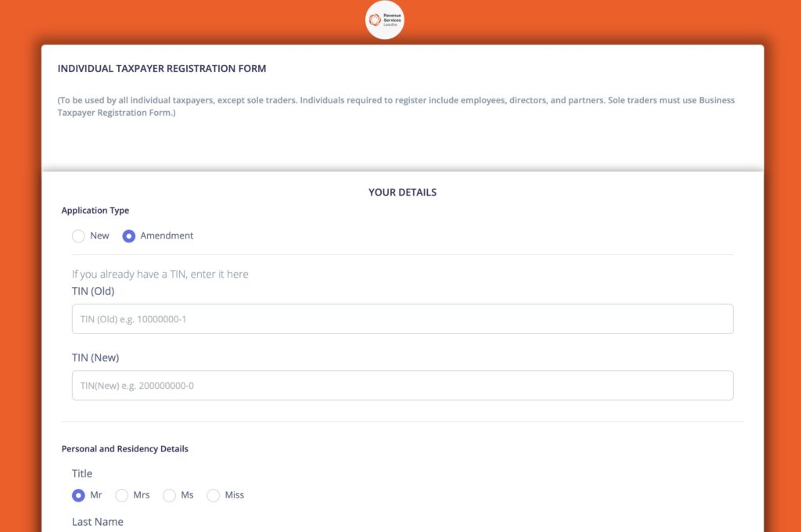
Task: Click the Personal and Residency Details heading
Action: tap(124, 449)
